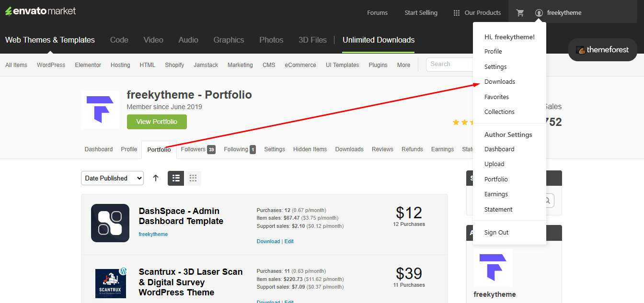Choose Sign Out from account menu
This screenshot has height=303, width=644.
(496, 233)
